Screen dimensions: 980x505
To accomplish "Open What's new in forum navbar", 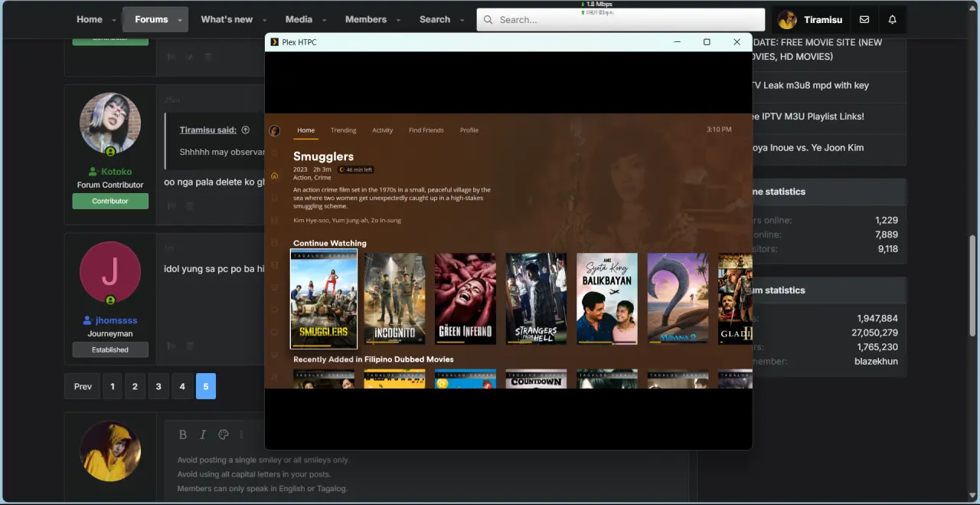I will [x=227, y=19].
